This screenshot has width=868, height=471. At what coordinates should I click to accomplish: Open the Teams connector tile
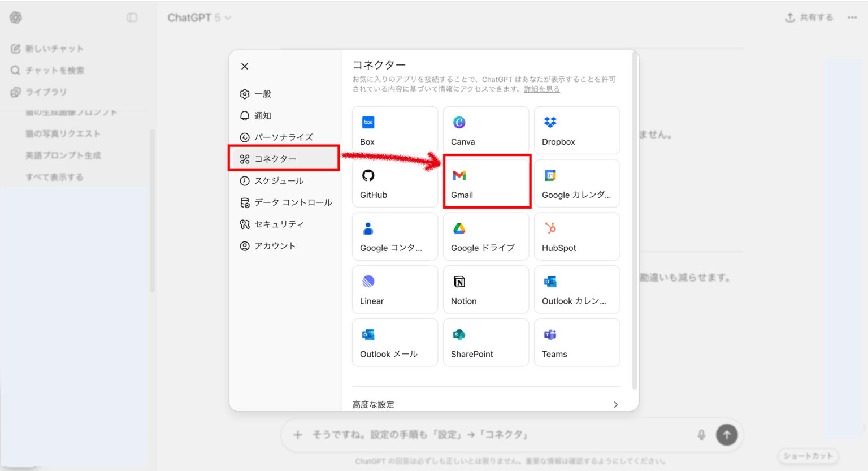576,343
